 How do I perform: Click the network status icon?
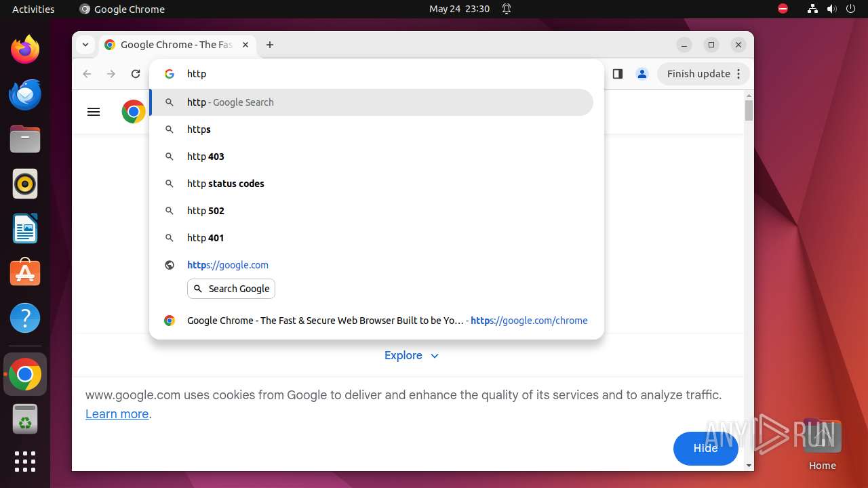812,9
